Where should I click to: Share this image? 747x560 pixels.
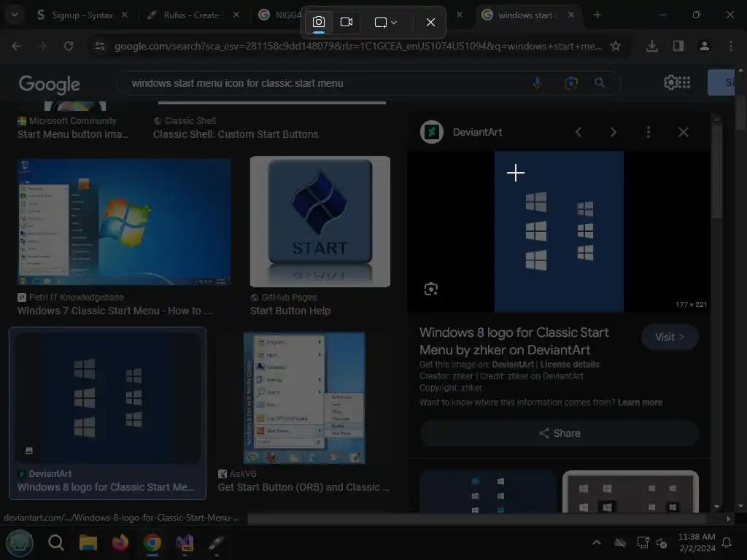560,433
